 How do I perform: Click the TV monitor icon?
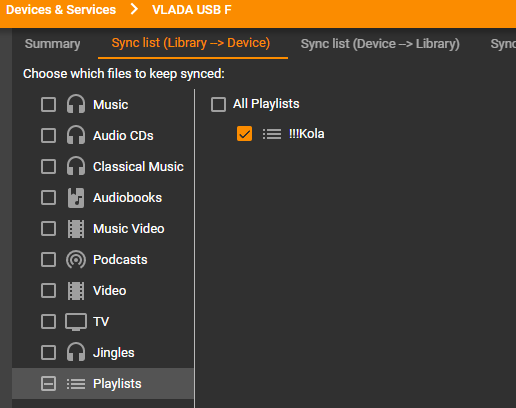(x=76, y=322)
